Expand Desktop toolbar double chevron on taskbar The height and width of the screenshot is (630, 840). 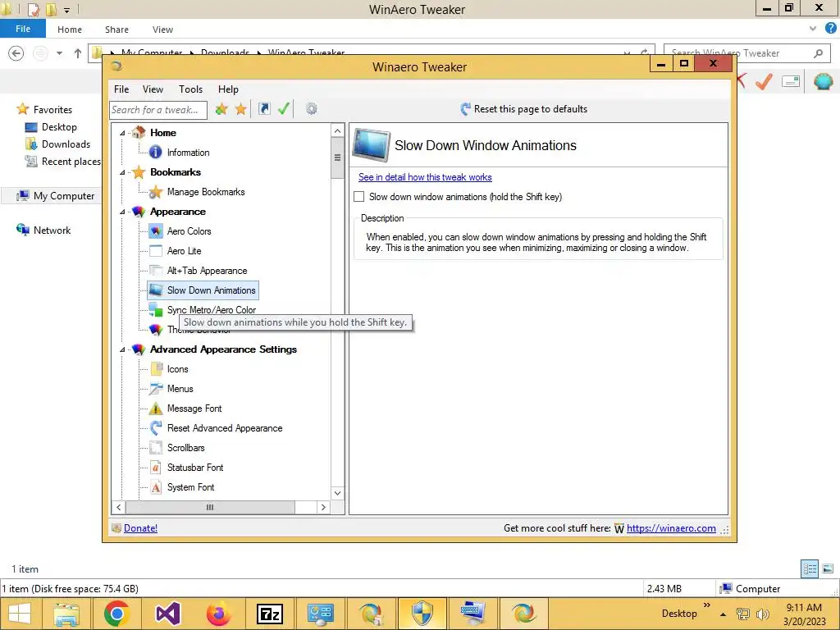tap(707, 605)
